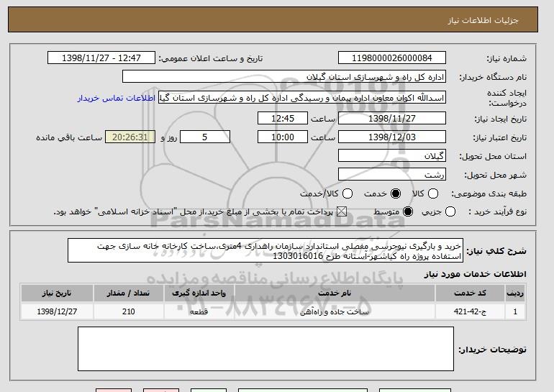Click unit cell قطعه
This screenshot has height=392, width=554.
(x=199, y=311)
